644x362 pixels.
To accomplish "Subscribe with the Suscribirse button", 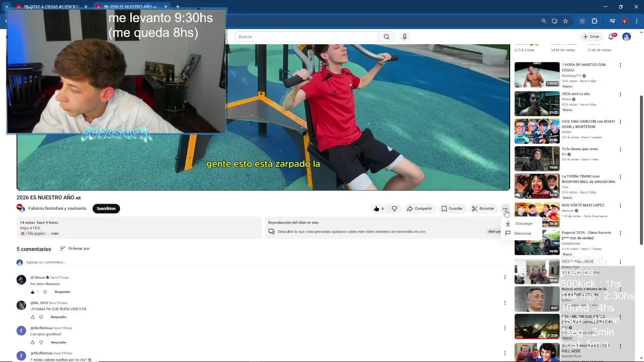I will click(106, 209).
